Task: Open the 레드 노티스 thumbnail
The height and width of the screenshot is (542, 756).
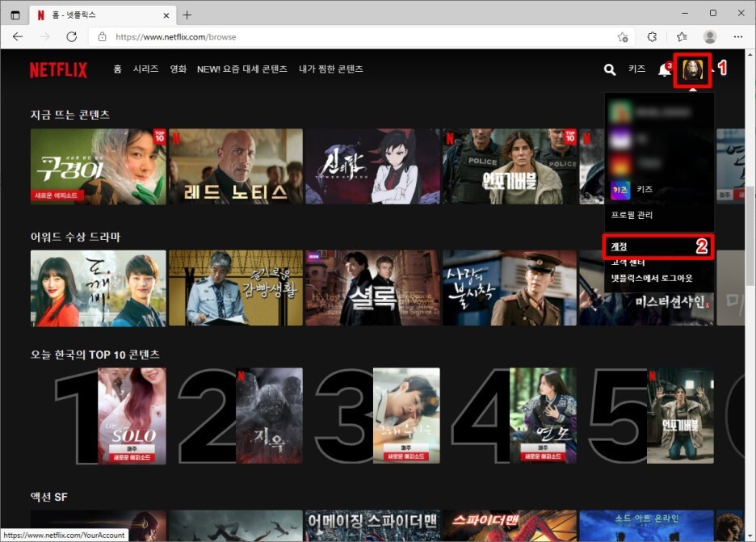Action: (236, 166)
